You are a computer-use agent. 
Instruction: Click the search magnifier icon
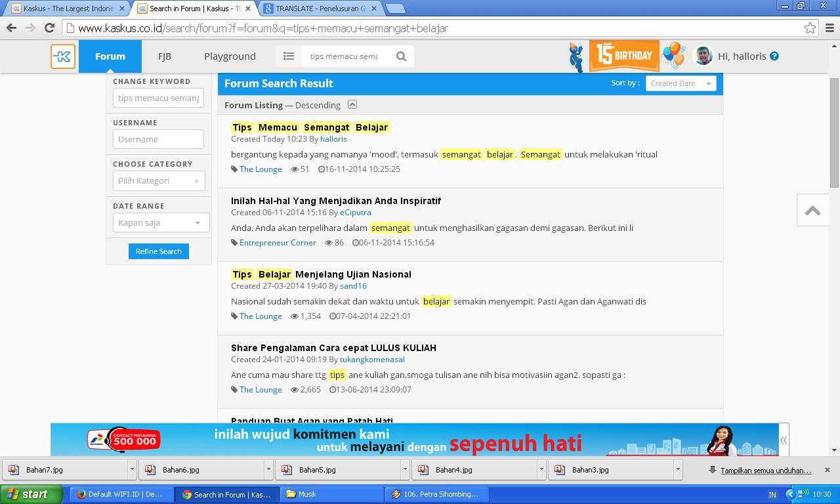(x=401, y=56)
